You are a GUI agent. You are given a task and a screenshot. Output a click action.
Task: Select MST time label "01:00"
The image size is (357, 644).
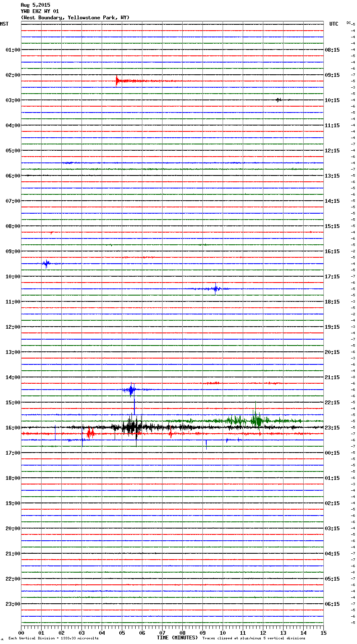(13, 50)
